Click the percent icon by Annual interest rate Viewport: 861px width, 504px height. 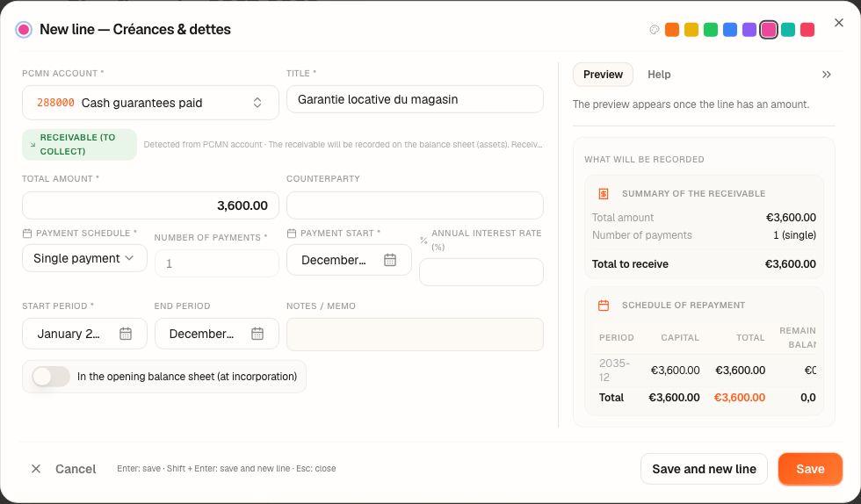point(423,241)
